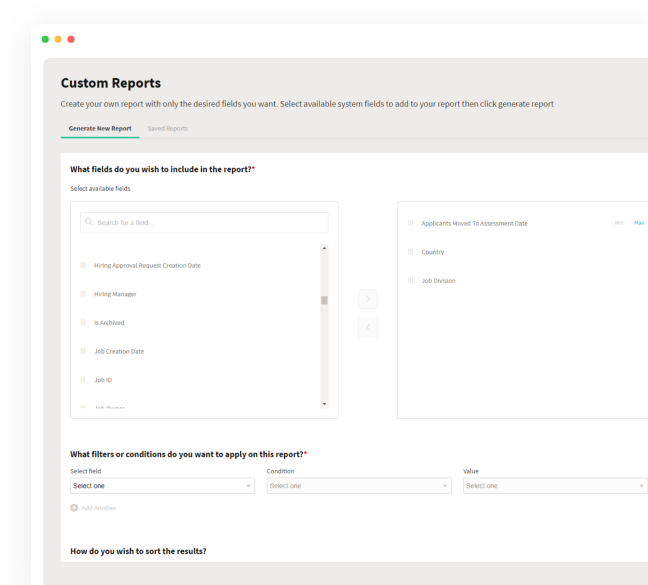Click scroll up arrow of available fields list
648x585 pixels.
pos(324,248)
